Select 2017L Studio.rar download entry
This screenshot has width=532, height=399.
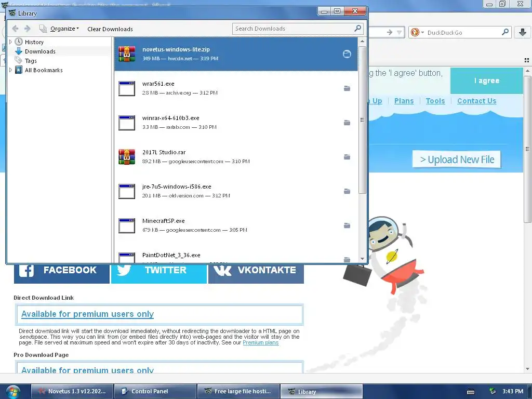click(x=236, y=157)
